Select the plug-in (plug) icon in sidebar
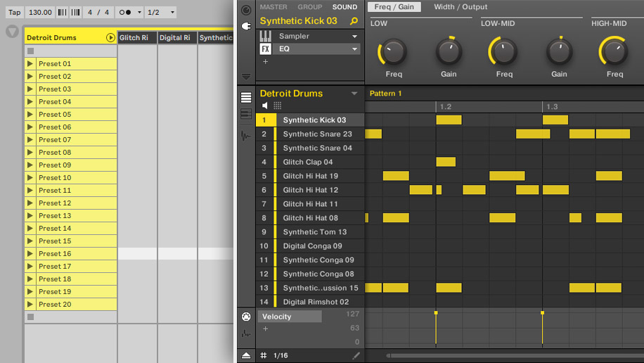 [246, 26]
